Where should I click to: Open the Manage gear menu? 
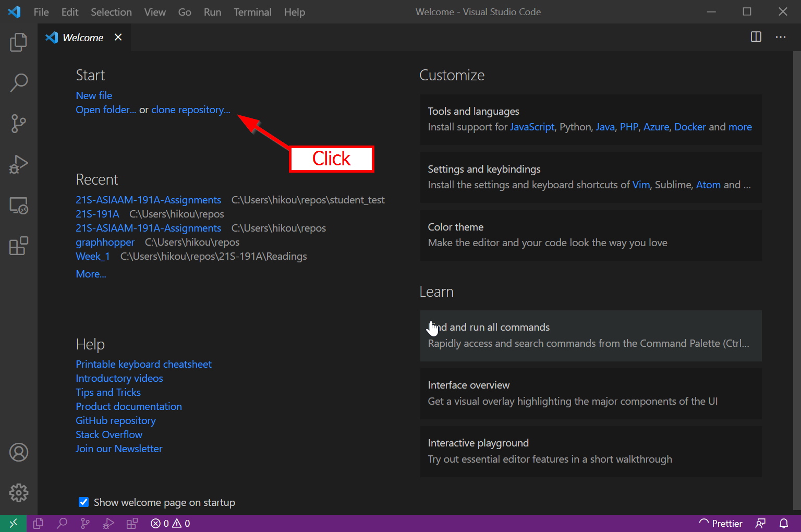19,492
